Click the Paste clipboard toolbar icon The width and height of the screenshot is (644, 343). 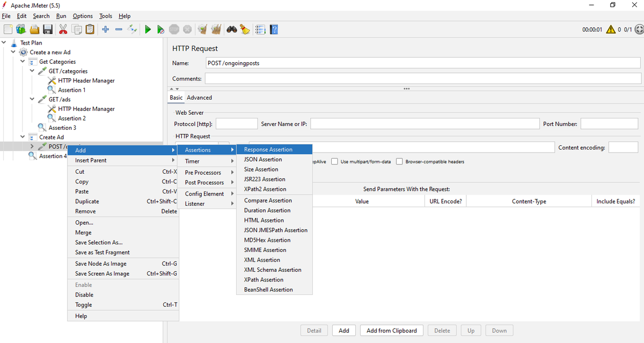[90, 29]
